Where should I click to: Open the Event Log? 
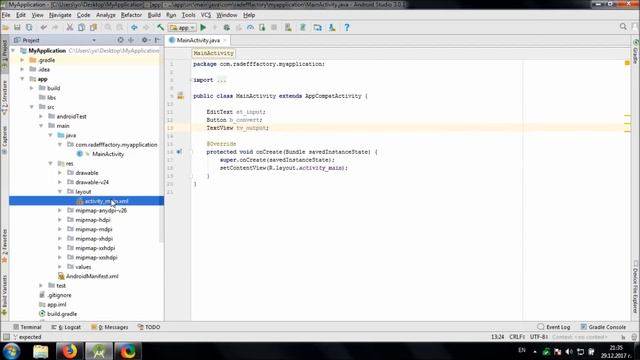click(553, 327)
